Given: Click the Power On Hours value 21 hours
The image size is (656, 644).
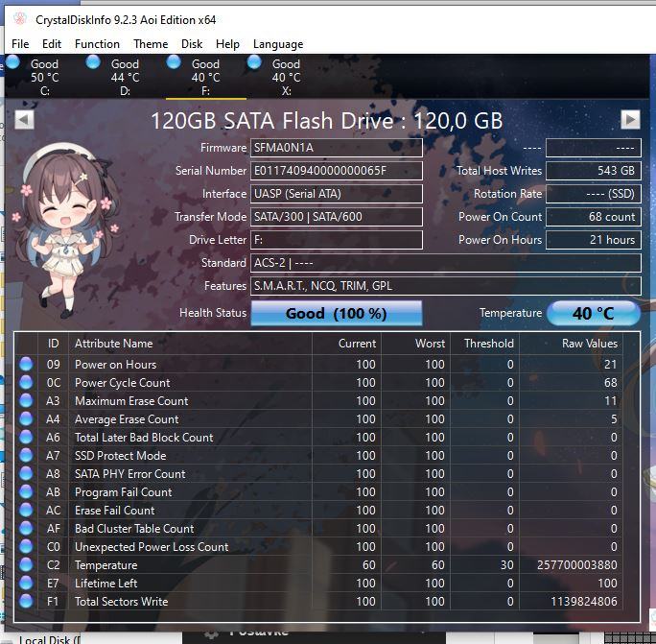Looking at the screenshot, I should [594, 240].
